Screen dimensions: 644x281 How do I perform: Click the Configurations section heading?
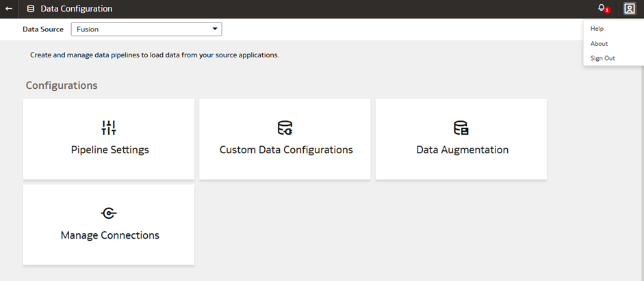coord(62,85)
